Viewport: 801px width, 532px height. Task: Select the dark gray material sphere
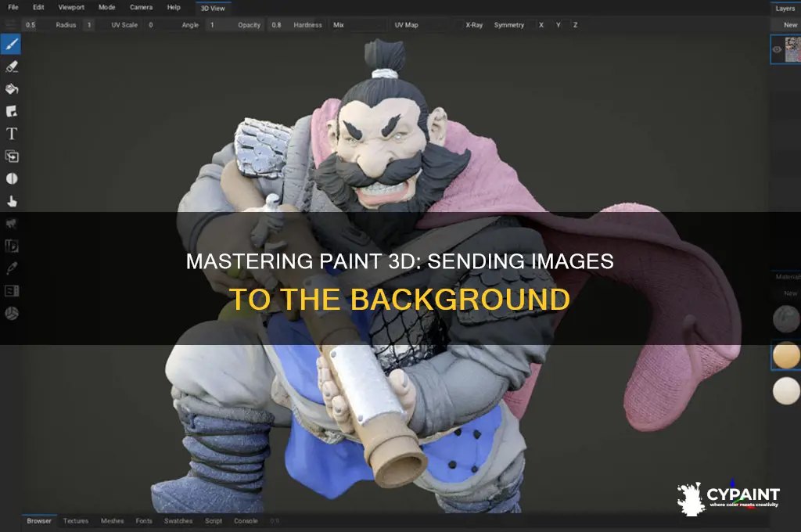tap(786, 319)
